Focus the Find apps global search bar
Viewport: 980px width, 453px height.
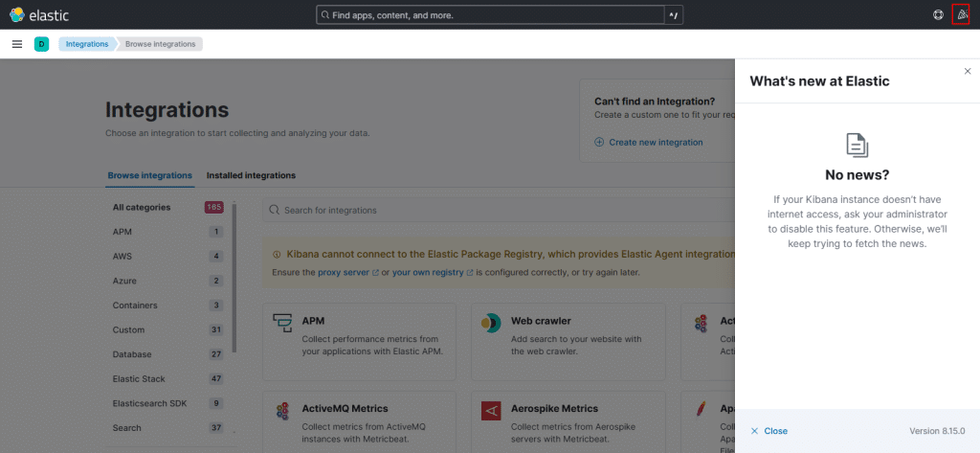click(490, 15)
